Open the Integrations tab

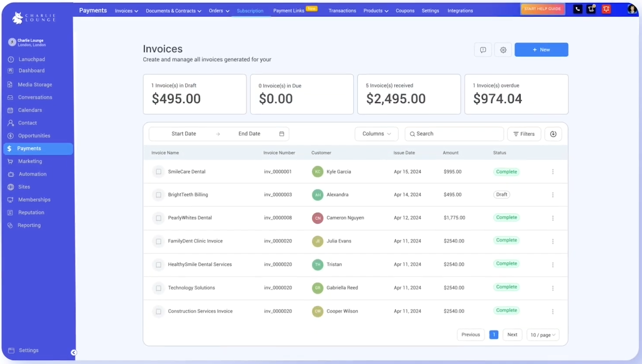click(x=460, y=11)
